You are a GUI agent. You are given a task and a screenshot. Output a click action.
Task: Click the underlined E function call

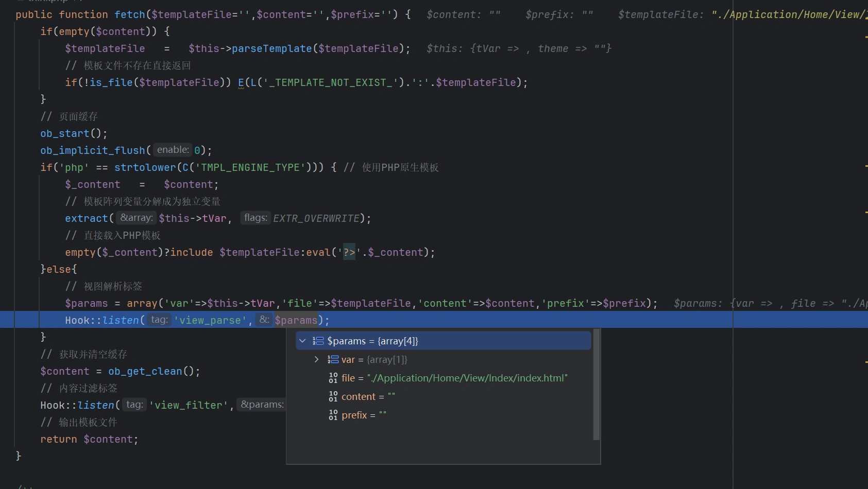(241, 82)
